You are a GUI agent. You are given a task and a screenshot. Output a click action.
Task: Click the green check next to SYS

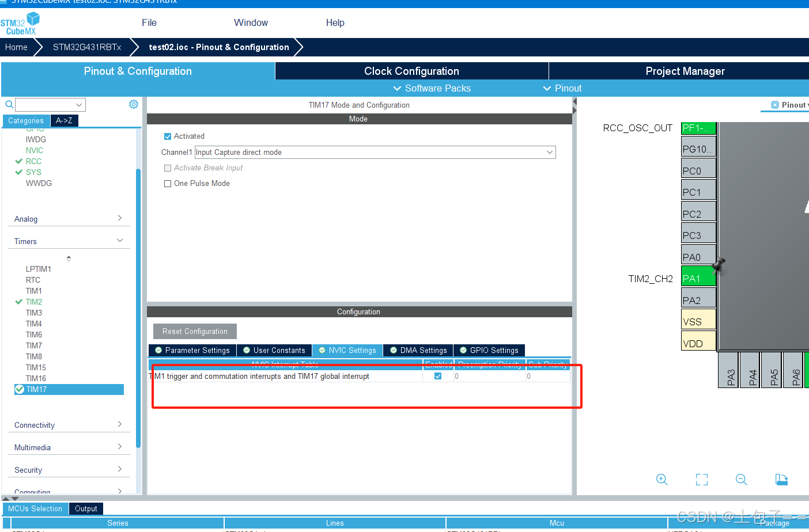[19, 172]
